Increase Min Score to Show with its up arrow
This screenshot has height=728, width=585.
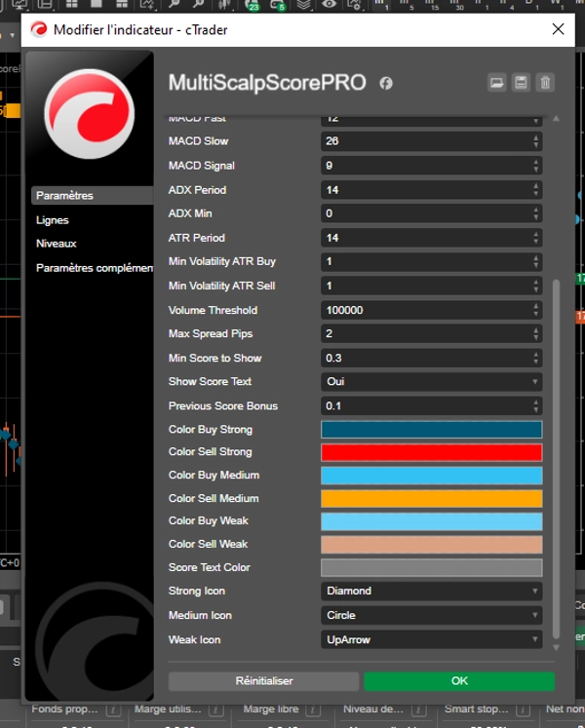pyautogui.click(x=535, y=354)
